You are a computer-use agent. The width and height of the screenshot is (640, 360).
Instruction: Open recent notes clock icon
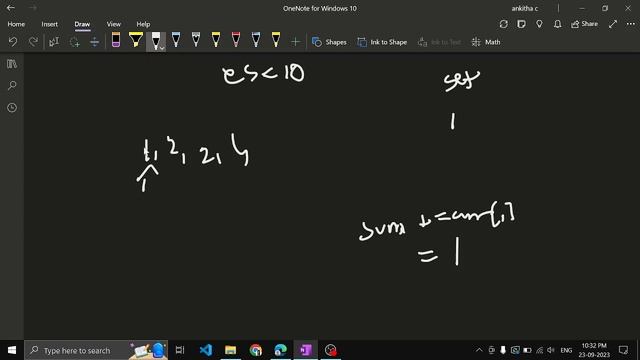pyautogui.click(x=12, y=108)
